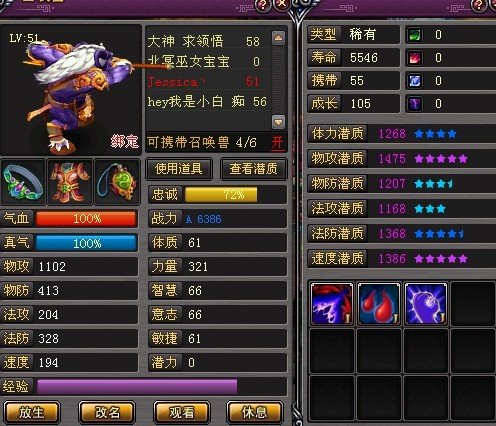The image size is (496, 426).
Task: Click the red resistance icon beside 寿命
Action: [x=415, y=58]
